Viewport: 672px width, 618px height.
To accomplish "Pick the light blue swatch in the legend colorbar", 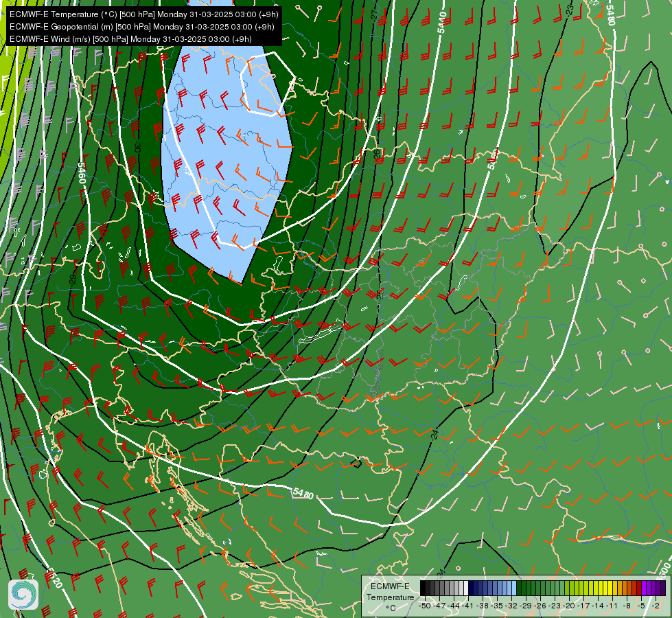I will [x=514, y=588].
